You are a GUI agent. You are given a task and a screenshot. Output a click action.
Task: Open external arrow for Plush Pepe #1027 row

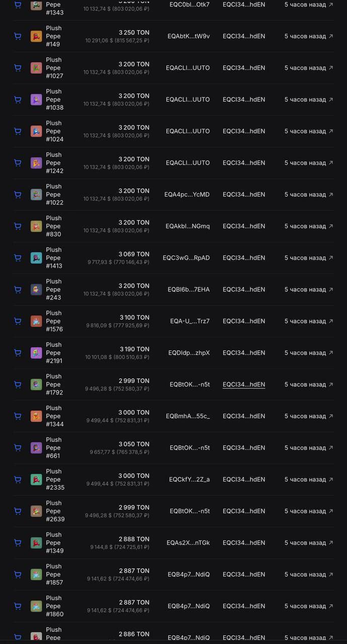[x=331, y=68]
